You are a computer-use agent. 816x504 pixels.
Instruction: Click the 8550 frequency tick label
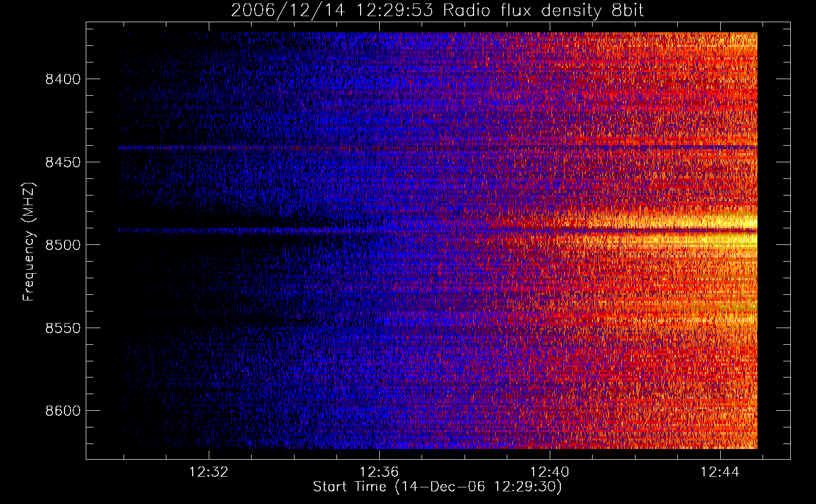(63, 328)
